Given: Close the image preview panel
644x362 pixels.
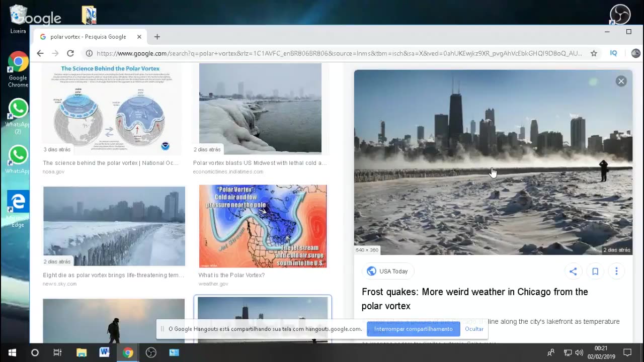Looking at the screenshot, I should pos(621,81).
